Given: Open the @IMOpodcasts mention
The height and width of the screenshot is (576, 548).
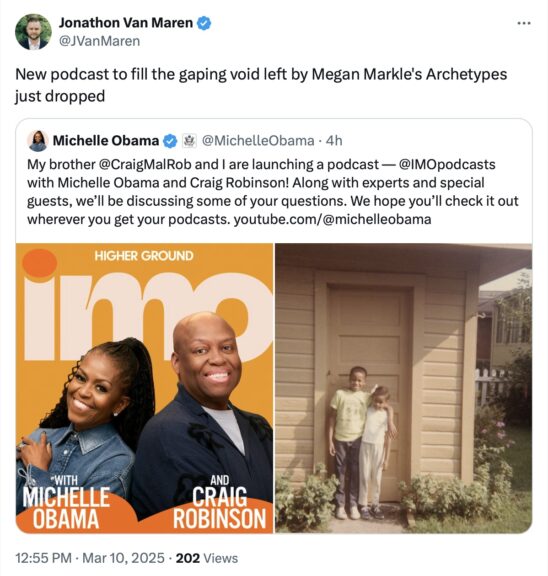Looking at the screenshot, I should 447,164.
